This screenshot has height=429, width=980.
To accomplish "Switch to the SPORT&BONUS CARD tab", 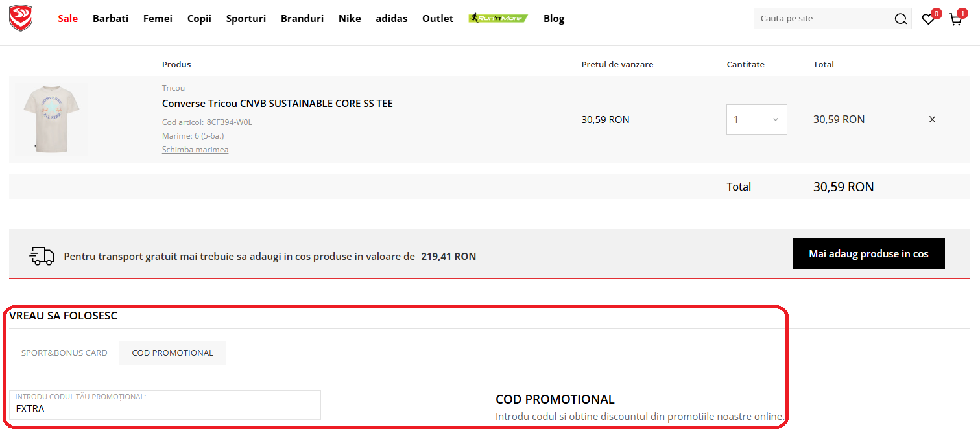I will pos(64,353).
